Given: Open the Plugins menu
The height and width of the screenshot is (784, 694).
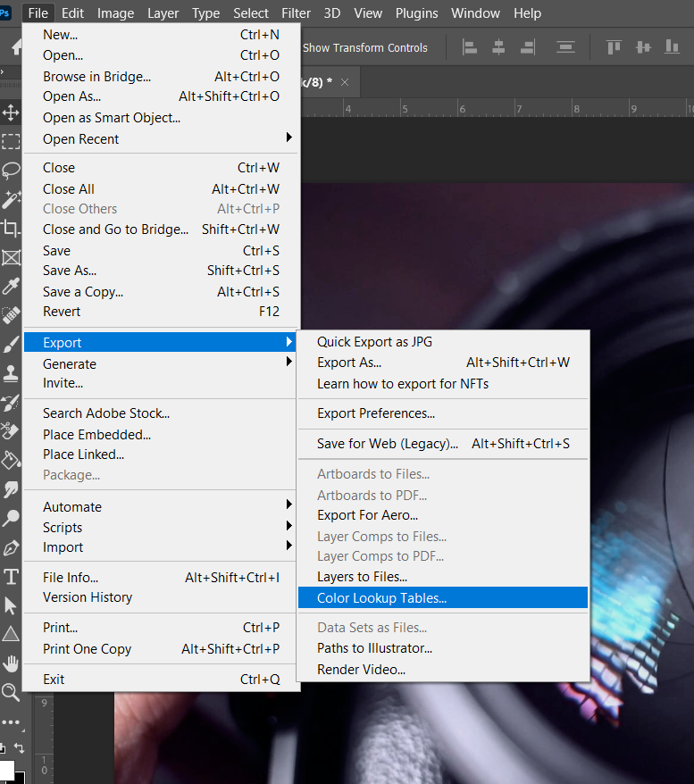Looking at the screenshot, I should coord(416,13).
